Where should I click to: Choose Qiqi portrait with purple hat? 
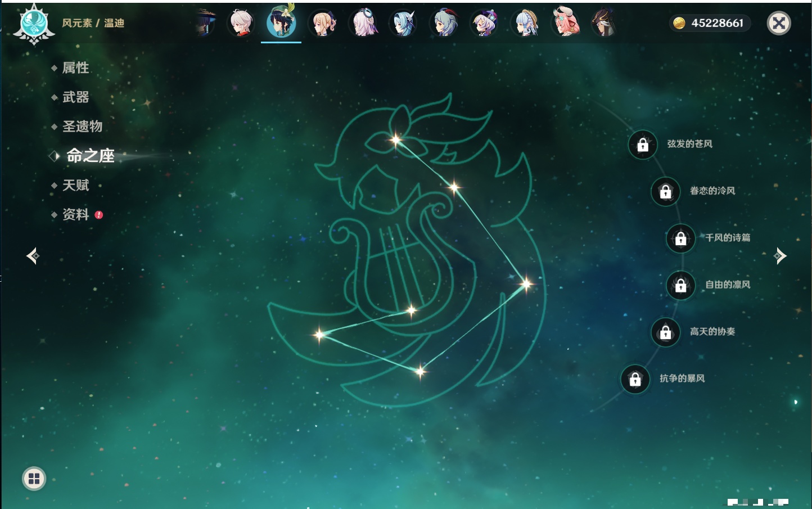coord(484,23)
